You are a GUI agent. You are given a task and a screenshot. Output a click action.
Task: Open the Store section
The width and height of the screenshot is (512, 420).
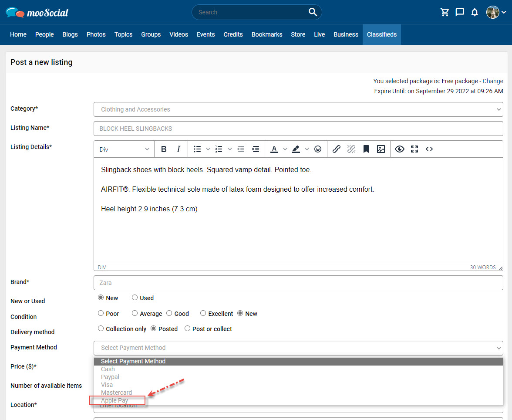[x=298, y=34]
